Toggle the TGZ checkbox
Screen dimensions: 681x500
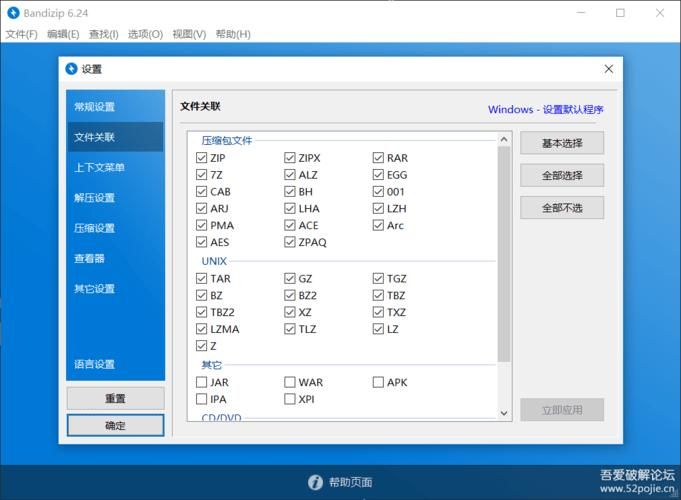click(378, 278)
